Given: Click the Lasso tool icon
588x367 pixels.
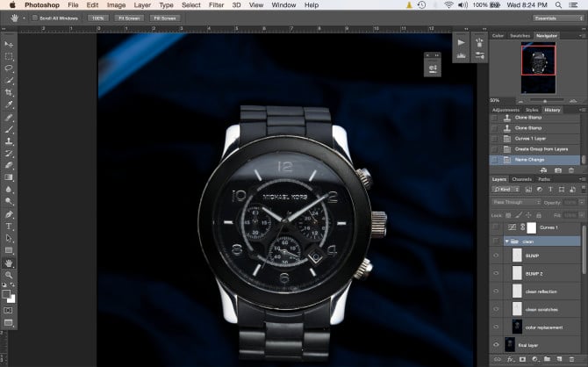Looking at the screenshot, I should point(9,68).
